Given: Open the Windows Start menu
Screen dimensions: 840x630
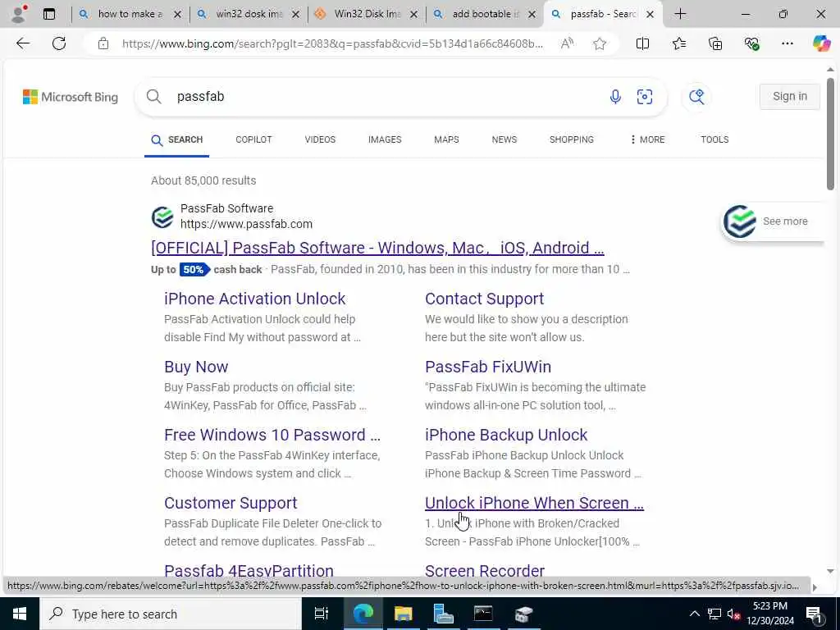Looking at the screenshot, I should 20,614.
